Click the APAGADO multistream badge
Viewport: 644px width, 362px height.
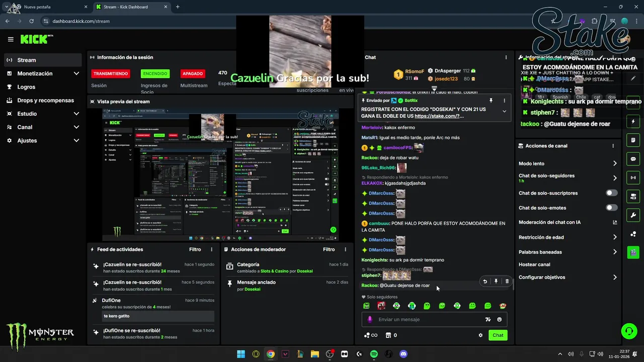(193, 73)
